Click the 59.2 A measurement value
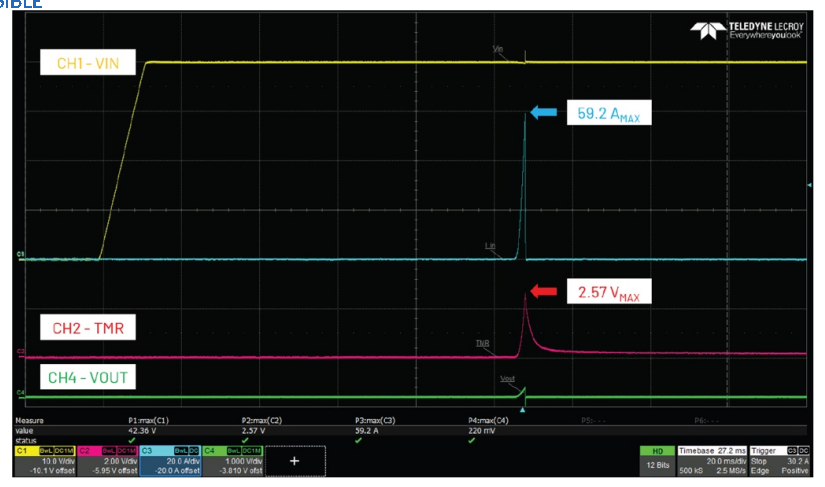Image resolution: width=825 pixels, height=487 pixels. [367, 431]
